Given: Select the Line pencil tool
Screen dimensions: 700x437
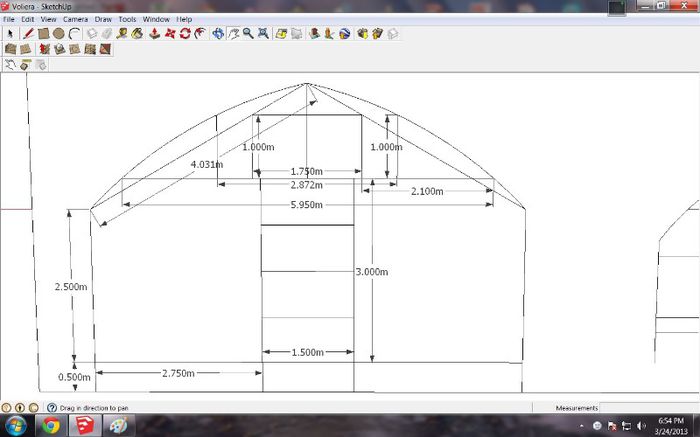Looking at the screenshot, I should (29, 33).
